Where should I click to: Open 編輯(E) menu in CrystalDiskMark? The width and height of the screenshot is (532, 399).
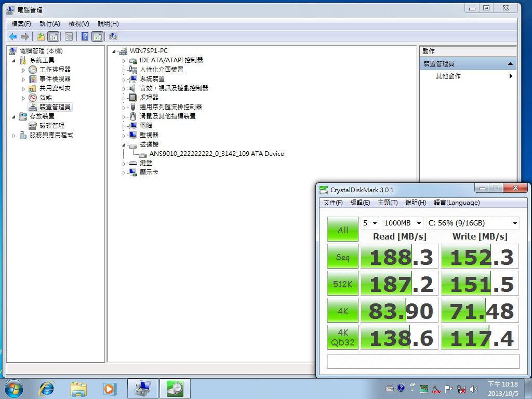pos(360,203)
